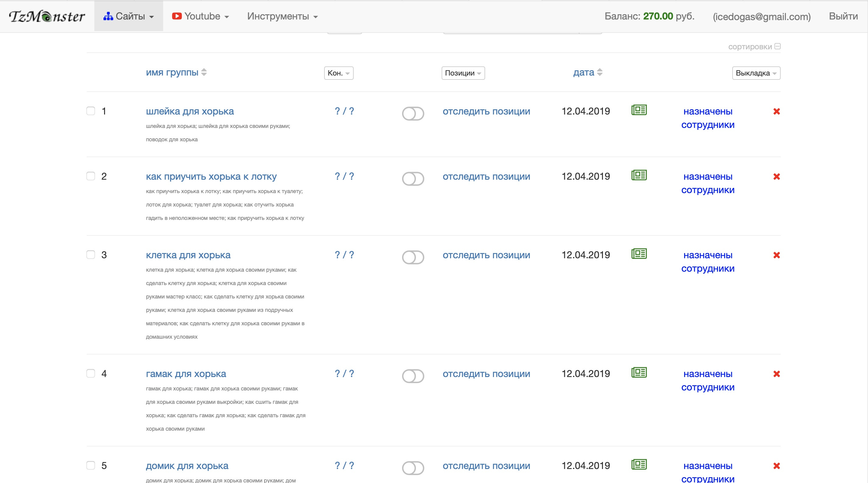Select the checkbox for row 4
This screenshot has width=868, height=483.
[x=91, y=373]
